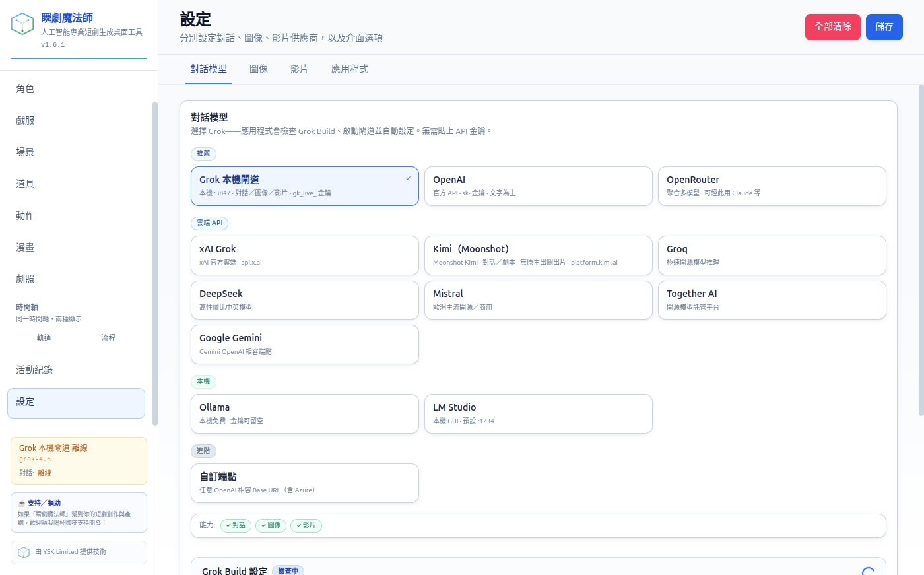Select the 自訂端點 custom endpoint card
This screenshot has width=924, height=575.
pos(305,483)
